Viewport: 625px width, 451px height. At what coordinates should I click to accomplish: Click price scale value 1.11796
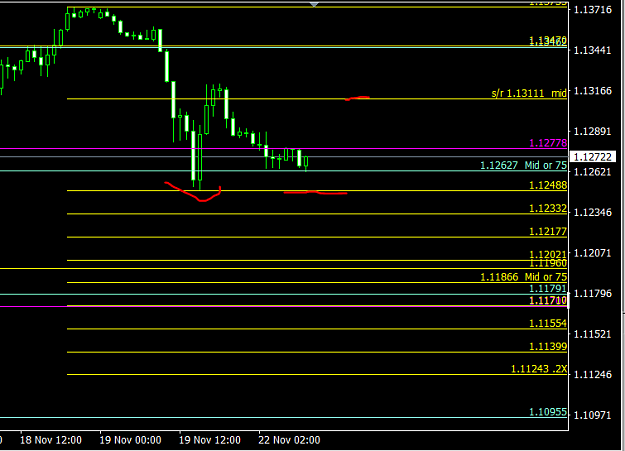tap(592, 294)
